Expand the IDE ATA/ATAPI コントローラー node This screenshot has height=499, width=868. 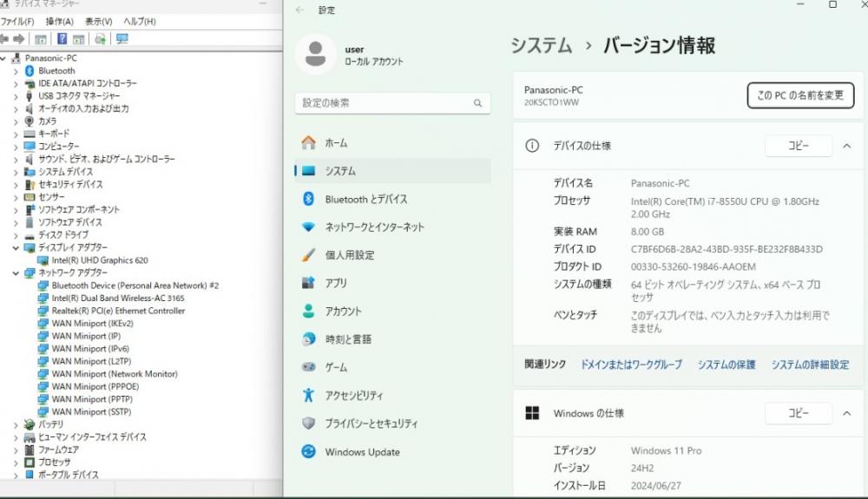[x=16, y=83]
